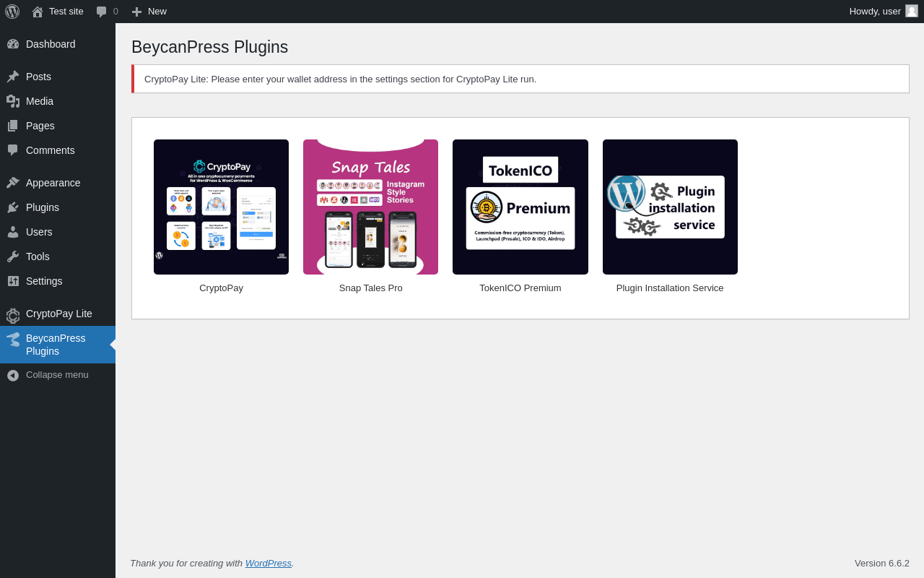Click the home icon beside Test site
The image size is (924, 578).
tap(38, 12)
